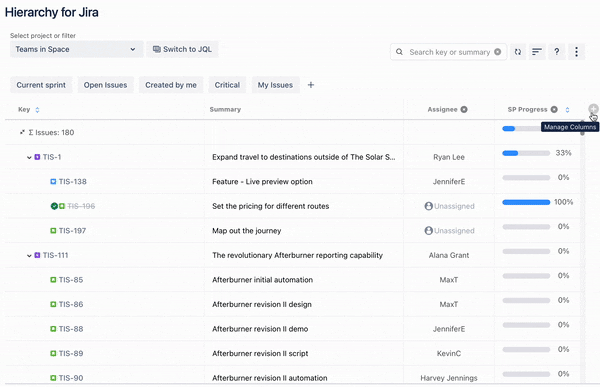Click the unassigned avatar in TIS-196 row
Viewport: 600px width, 387px height.
pyautogui.click(x=429, y=206)
